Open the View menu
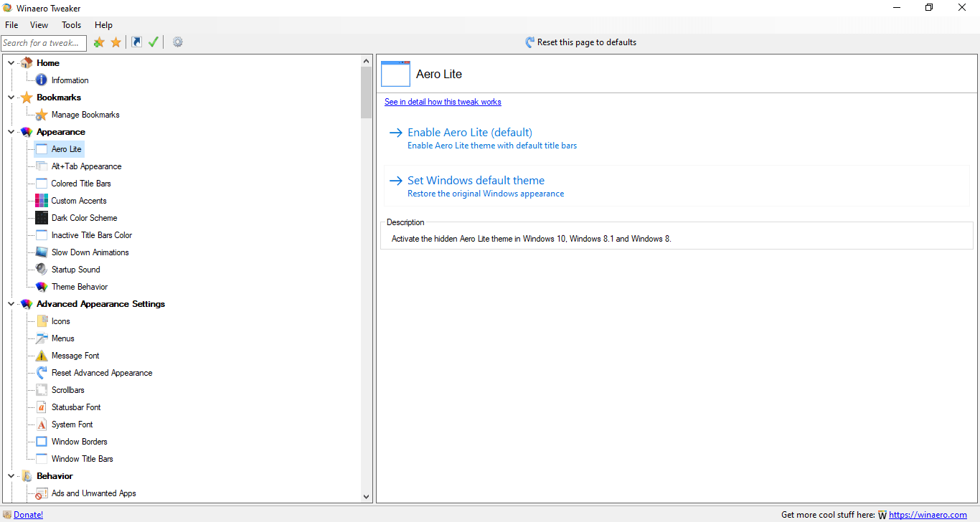Image resolution: width=980 pixels, height=522 pixels. 39,25
